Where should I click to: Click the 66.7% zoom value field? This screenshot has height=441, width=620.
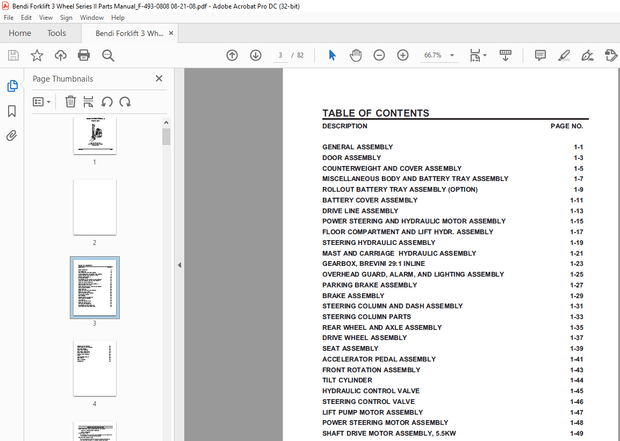coord(433,55)
